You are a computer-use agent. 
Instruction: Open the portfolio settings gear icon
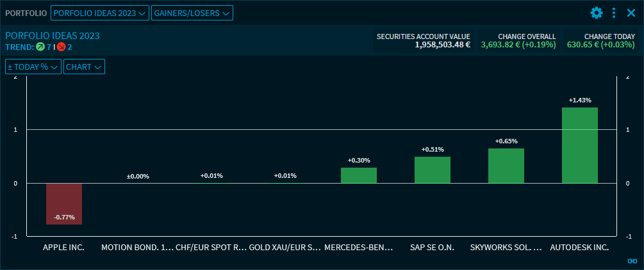tap(597, 13)
